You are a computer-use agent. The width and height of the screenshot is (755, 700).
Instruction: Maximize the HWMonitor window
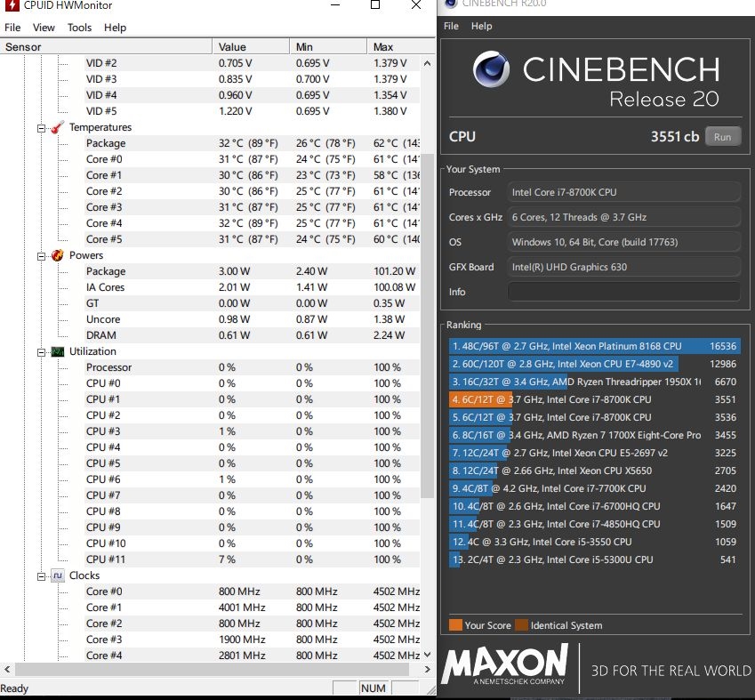click(375, 4)
